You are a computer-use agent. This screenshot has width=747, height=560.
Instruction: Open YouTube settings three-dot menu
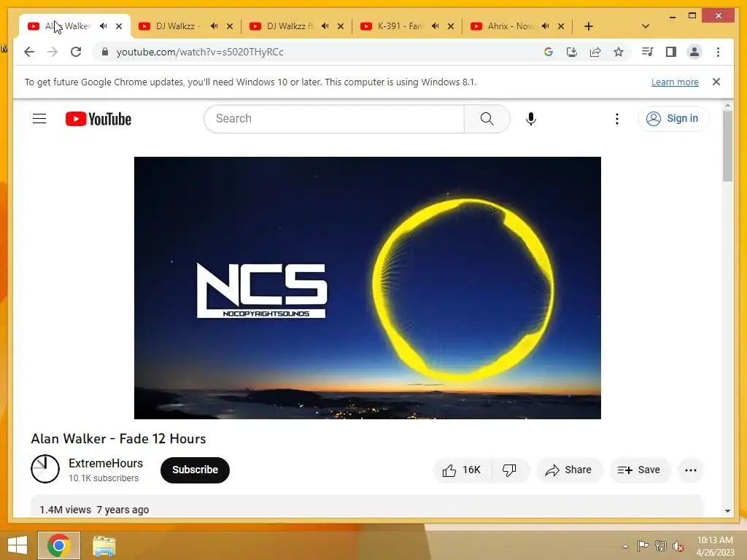coord(617,119)
